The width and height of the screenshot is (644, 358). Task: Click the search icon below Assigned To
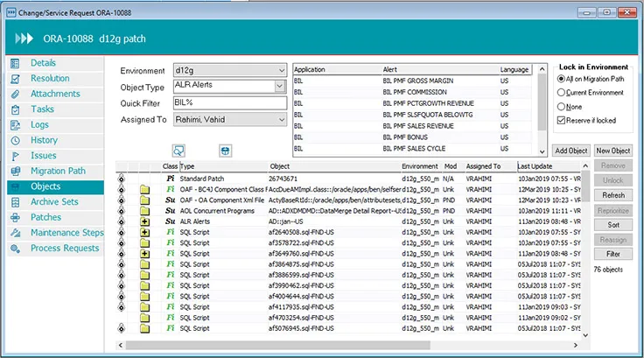(x=178, y=150)
